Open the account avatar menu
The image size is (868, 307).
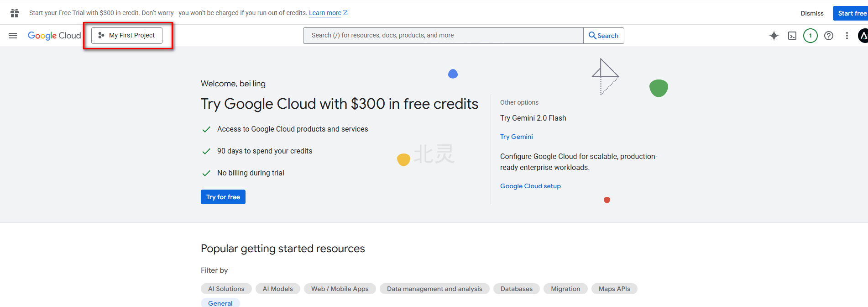tap(863, 36)
